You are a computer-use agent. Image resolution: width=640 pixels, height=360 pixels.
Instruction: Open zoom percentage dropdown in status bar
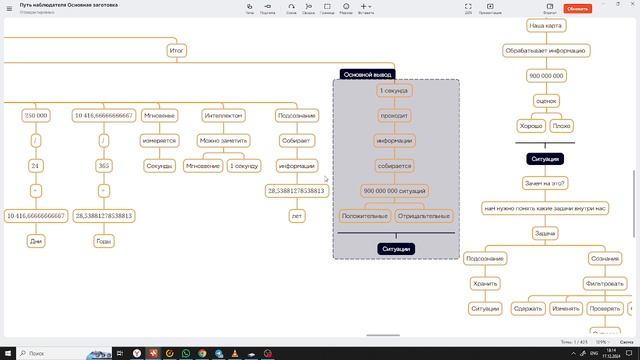tap(602, 342)
